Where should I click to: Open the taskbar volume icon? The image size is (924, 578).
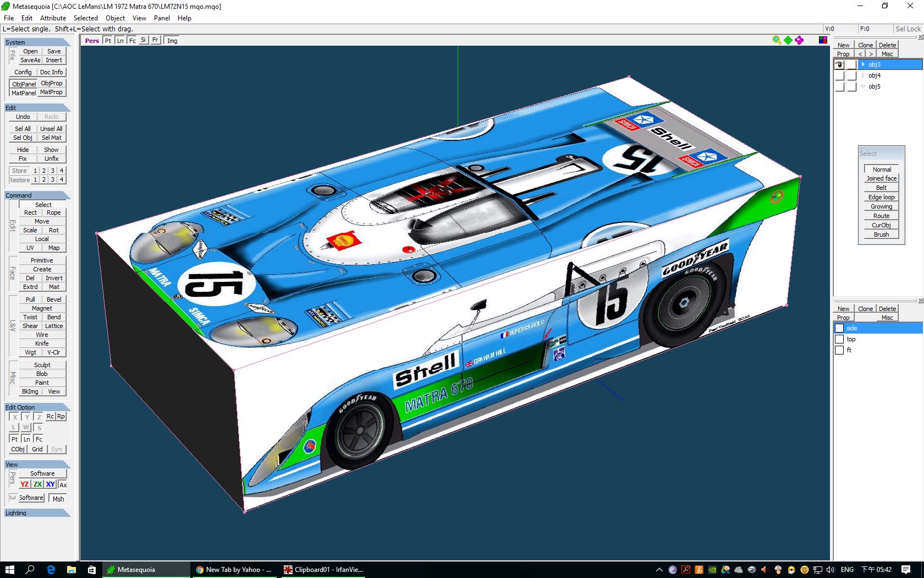pyautogui.click(x=831, y=570)
